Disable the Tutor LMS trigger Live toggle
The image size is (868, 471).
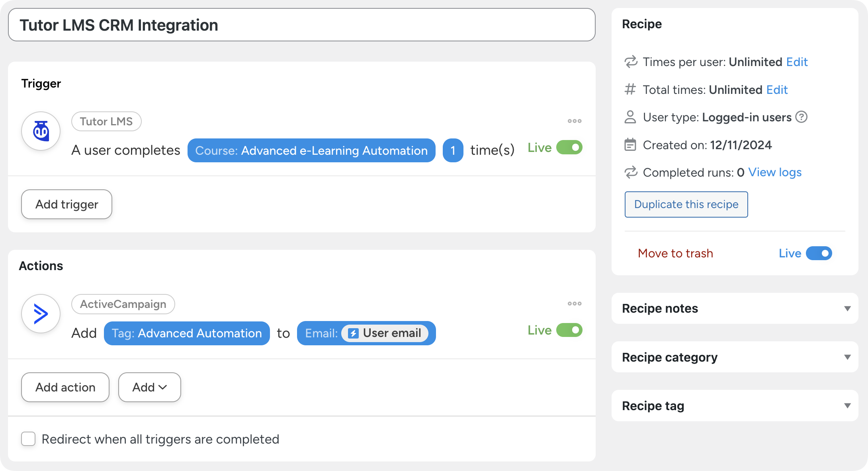569,148
